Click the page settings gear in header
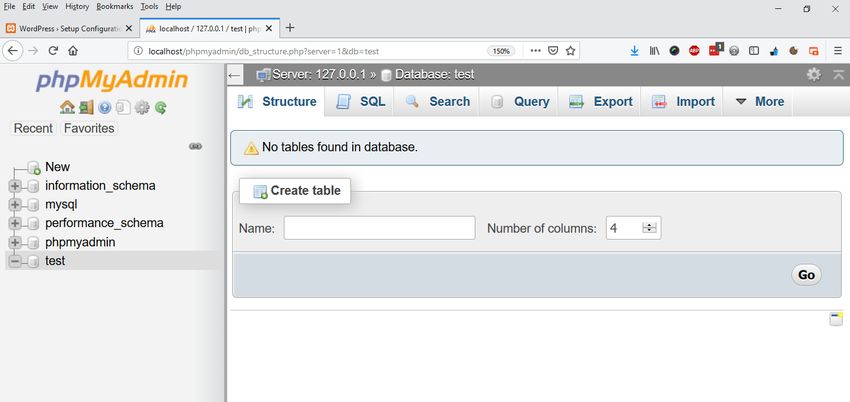The image size is (850, 402). tap(814, 75)
